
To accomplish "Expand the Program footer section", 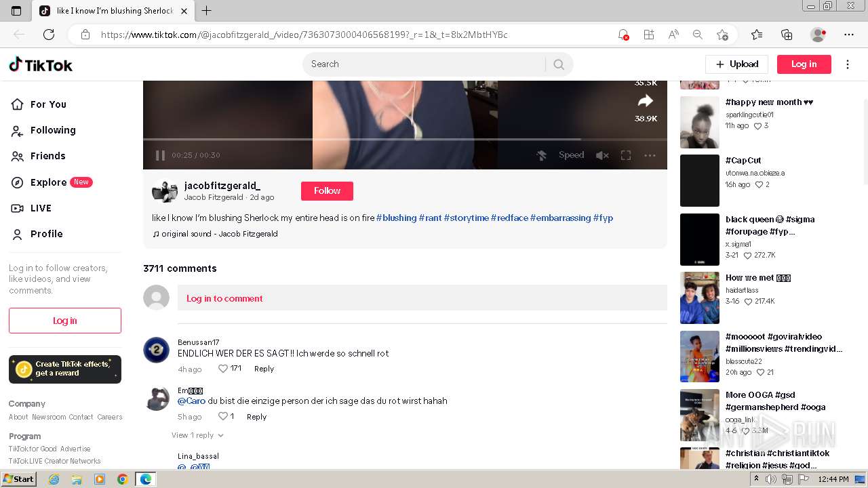I will click(25, 436).
